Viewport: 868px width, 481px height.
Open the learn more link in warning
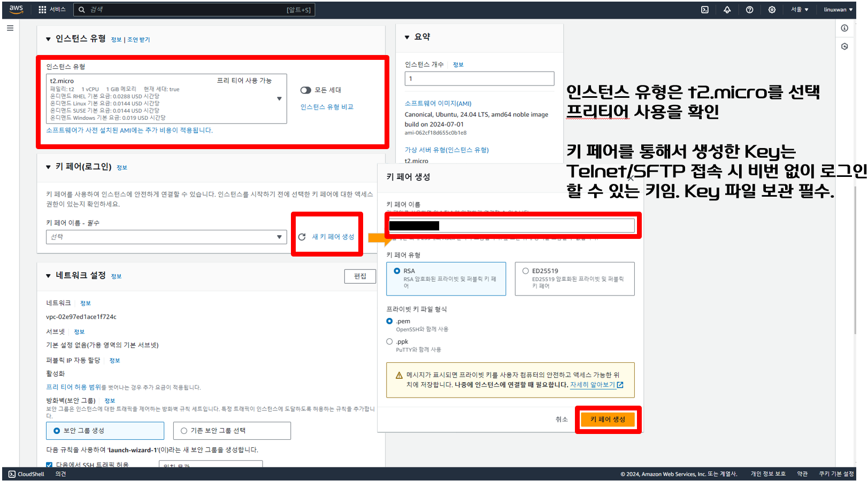[596, 385]
